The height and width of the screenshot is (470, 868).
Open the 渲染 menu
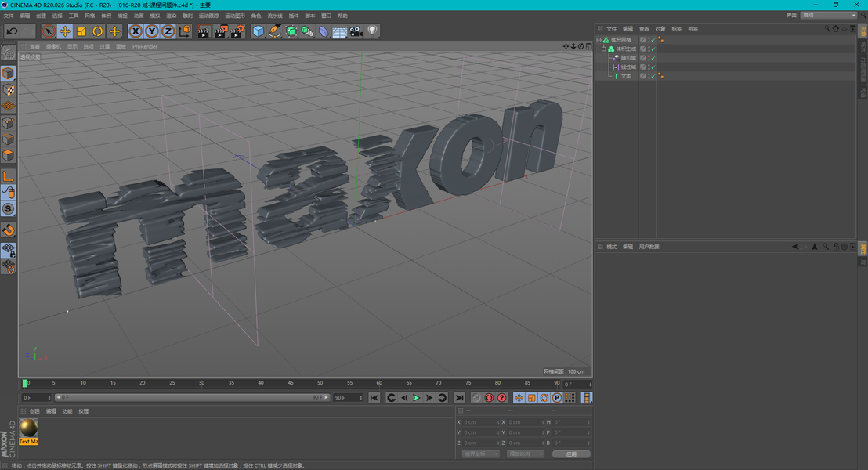coord(171,16)
